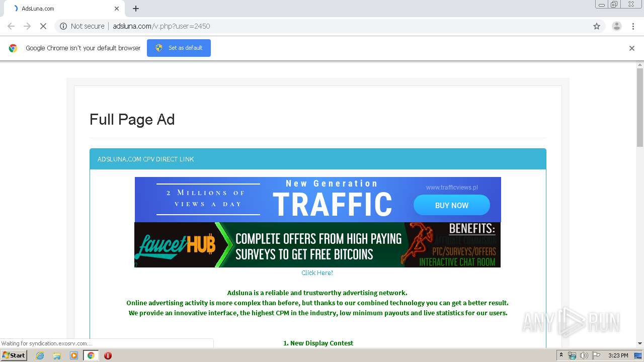Open the Chrome profile avatar

click(617, 26)
